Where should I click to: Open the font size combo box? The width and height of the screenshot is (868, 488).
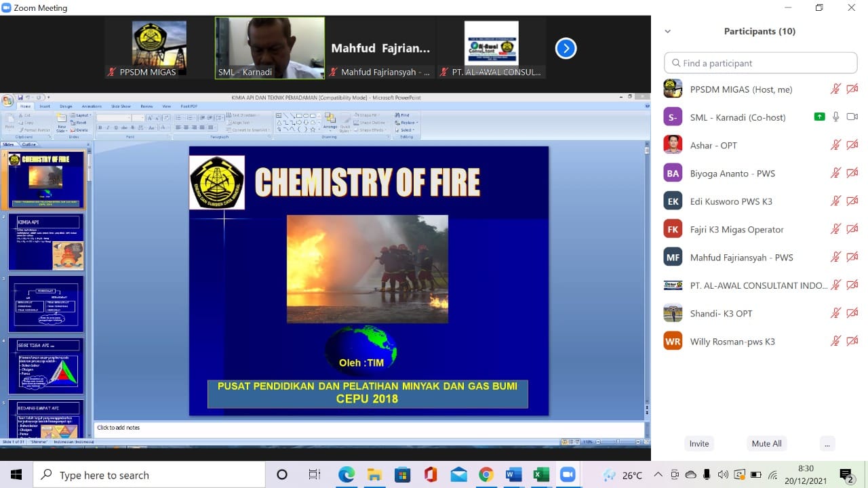point(138,118)
